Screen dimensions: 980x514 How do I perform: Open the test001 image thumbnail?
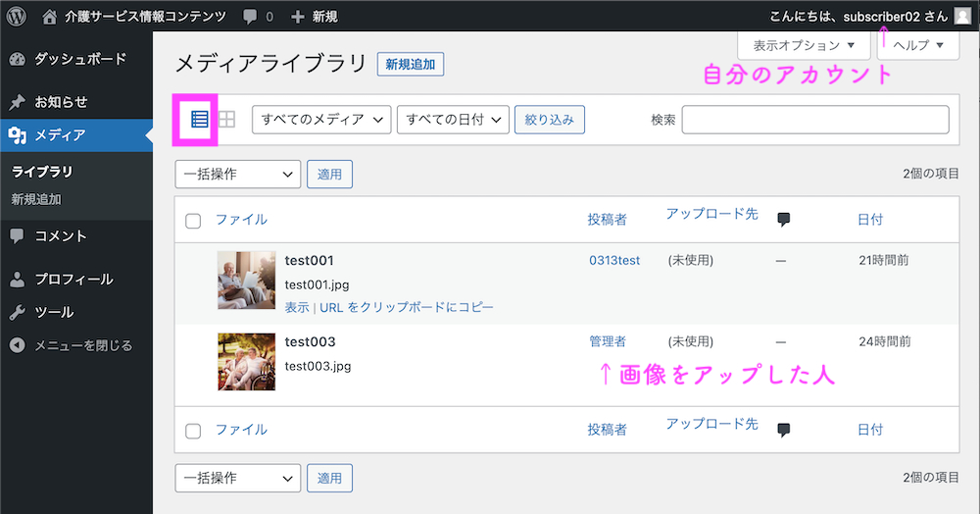click(x=246, y=281)
